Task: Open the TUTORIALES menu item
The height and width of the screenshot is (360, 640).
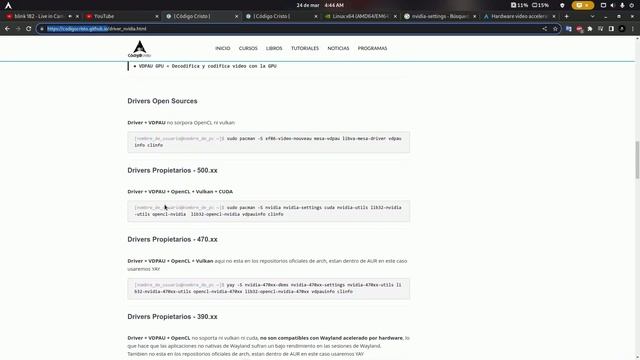Action: pyautogui.click(x=305, y=48)
